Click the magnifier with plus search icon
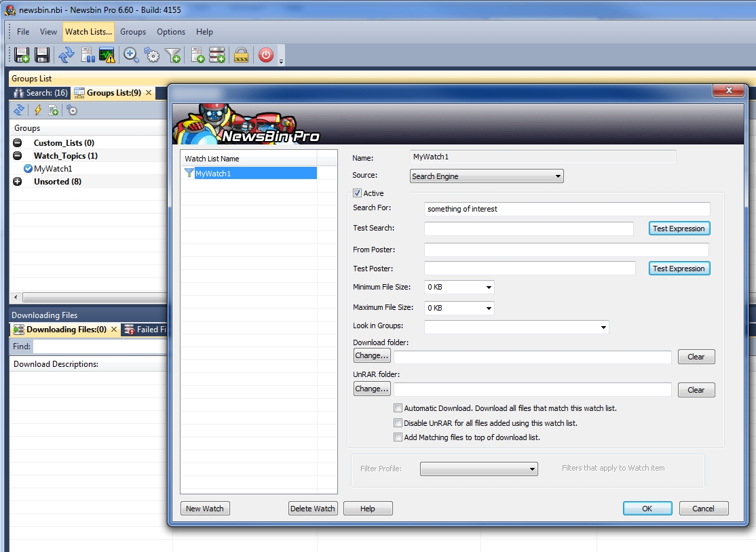This screenshot has width=756, height=552. pyautogui.click(x=131, y=56)
